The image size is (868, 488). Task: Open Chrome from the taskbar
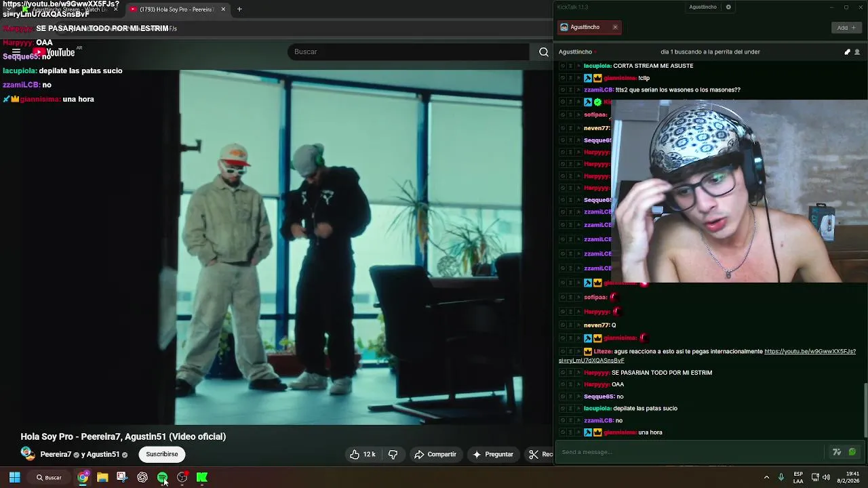[x=83, y=477]
